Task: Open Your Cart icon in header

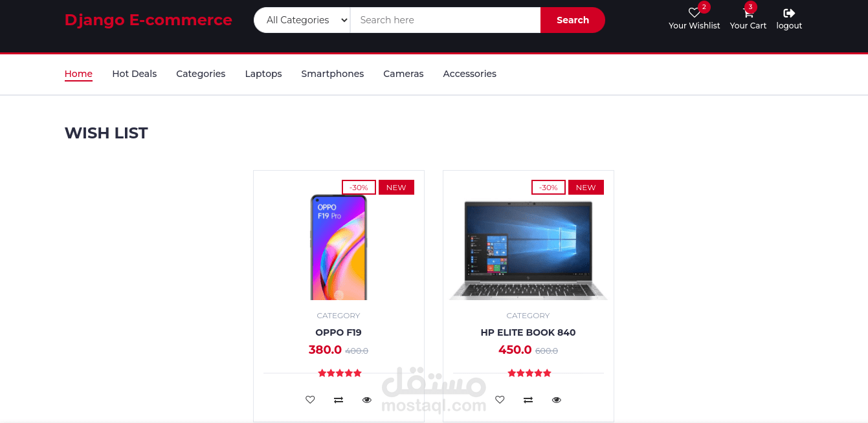Action: pos(748,13)
